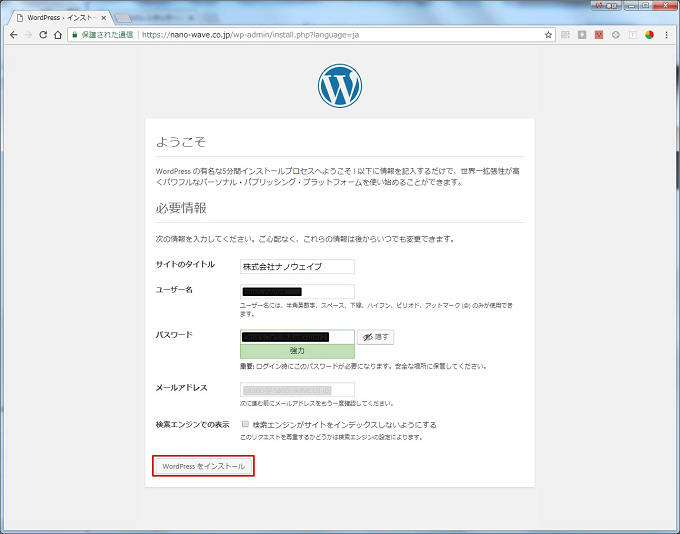Click the address bar URL
Image resolution: width=680 pixels, height=534 pixels.
pyautogui.click(x=250, y=35)
